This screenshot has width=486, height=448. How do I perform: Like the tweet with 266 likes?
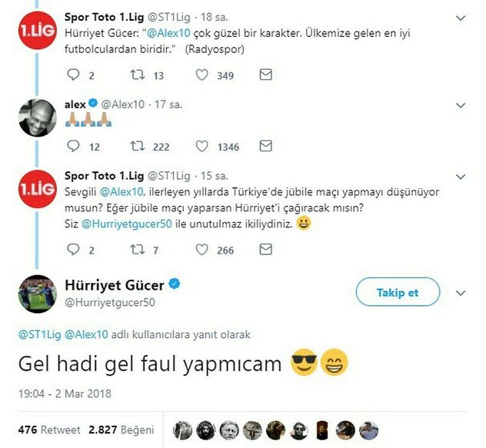(201, 250)
